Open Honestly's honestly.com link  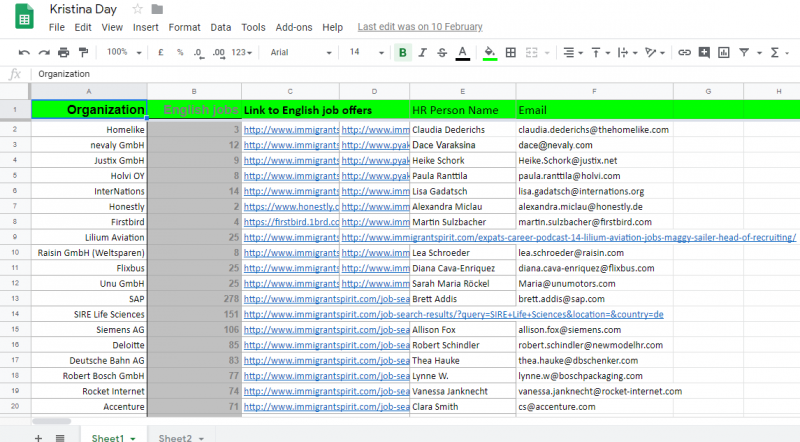(291, 207)
